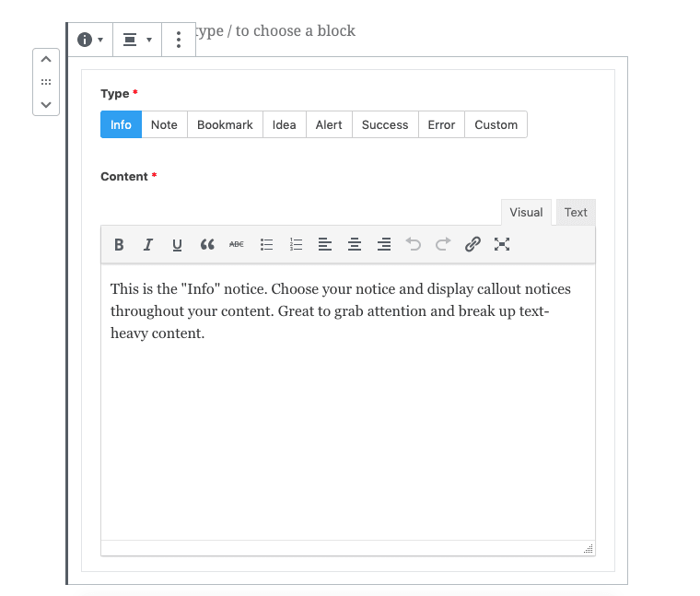
Task: Align text right
Action: 384,245
